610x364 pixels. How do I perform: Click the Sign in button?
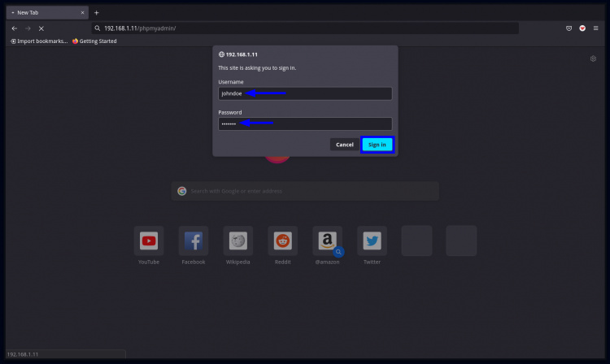click(377, 145)
